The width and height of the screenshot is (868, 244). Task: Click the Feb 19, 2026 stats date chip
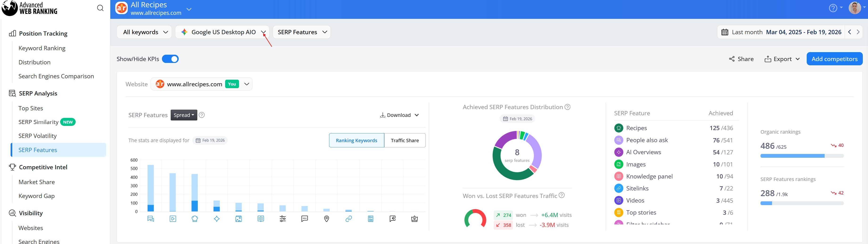[x=210, y=141]
